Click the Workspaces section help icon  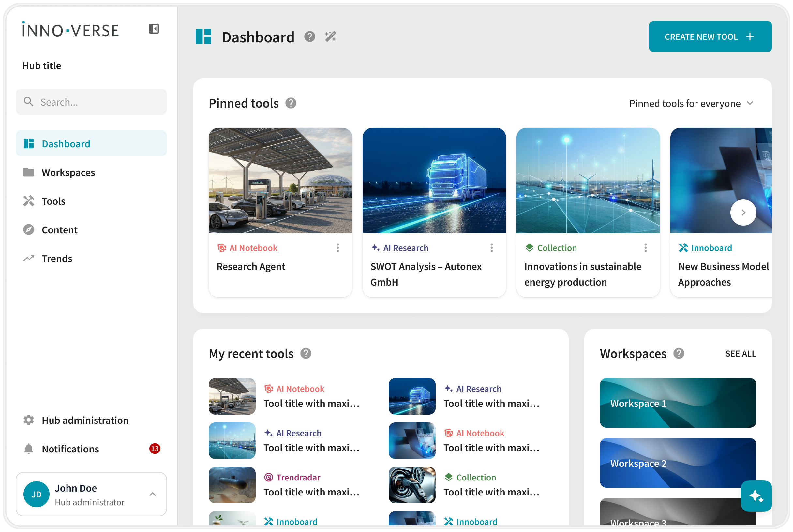pyautogui.click(x=679, y=354)
